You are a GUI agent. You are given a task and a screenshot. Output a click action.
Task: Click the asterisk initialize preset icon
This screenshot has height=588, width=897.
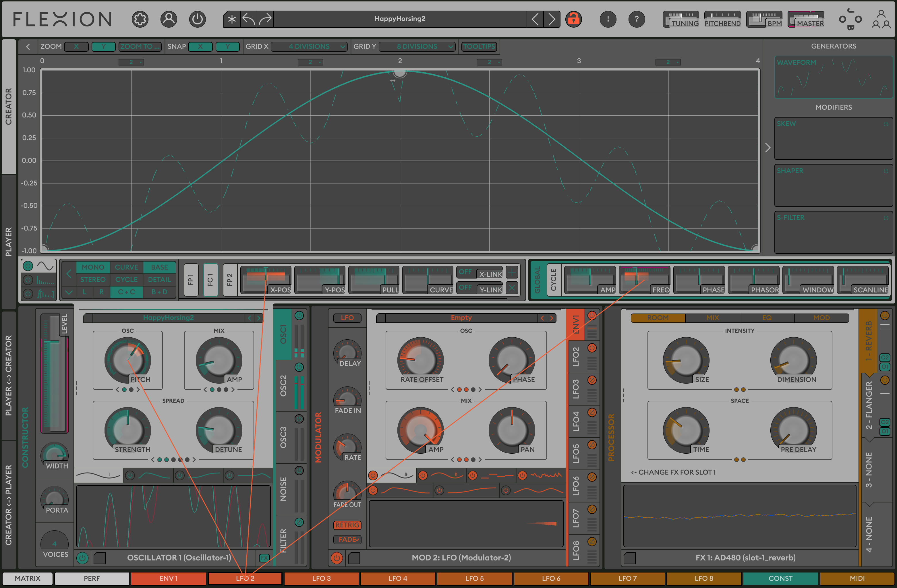point(232,19)
